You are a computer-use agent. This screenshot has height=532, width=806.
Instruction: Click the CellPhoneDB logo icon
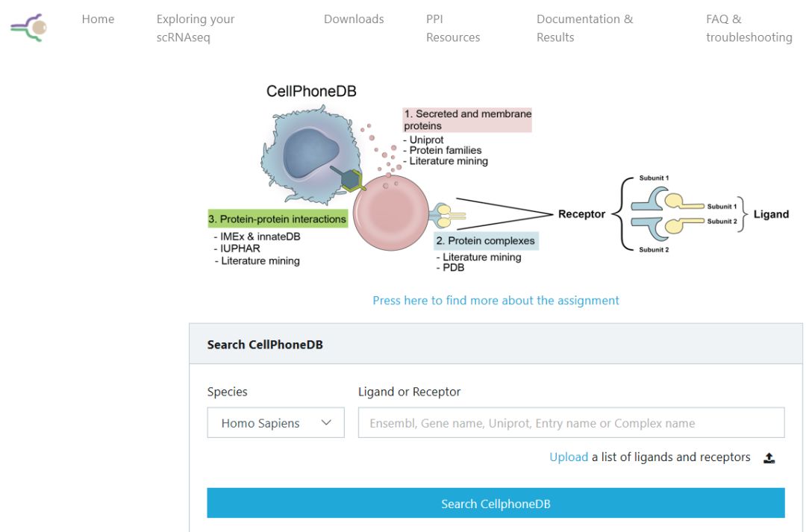click(29, 28)
